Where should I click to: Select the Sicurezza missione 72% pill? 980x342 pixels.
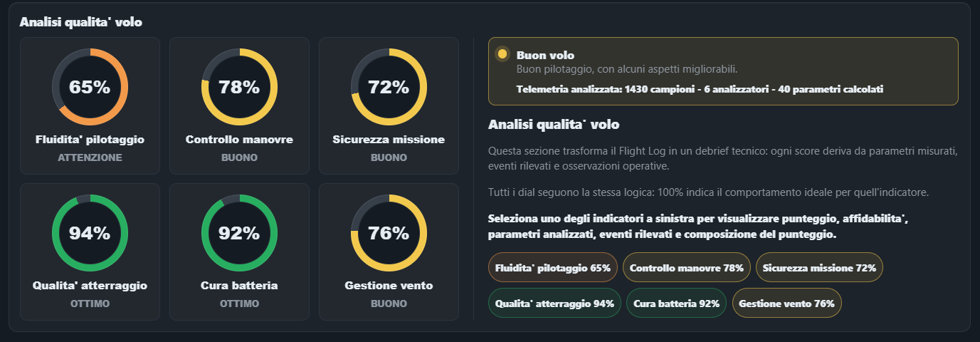pyautogui.click(x=819, y=268)
